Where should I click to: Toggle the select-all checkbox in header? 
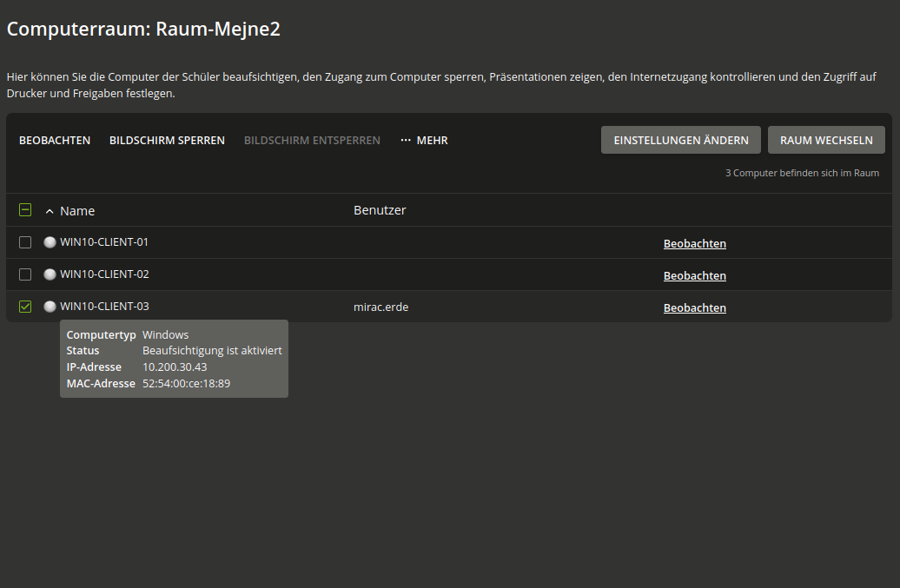25,210
